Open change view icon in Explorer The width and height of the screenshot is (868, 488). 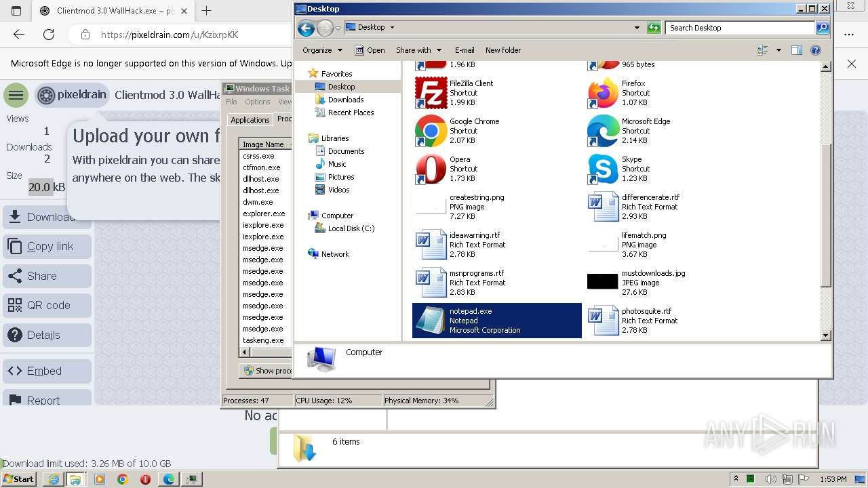point(762,50)
